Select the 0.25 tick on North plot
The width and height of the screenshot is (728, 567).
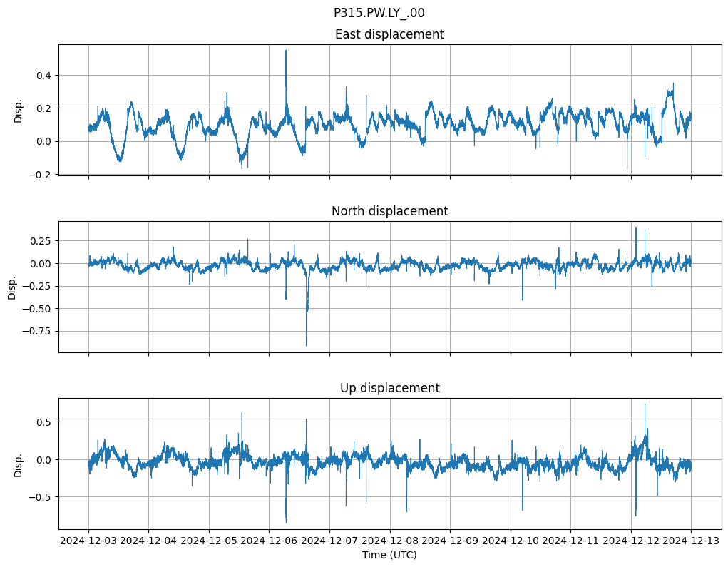pos(40,241)
